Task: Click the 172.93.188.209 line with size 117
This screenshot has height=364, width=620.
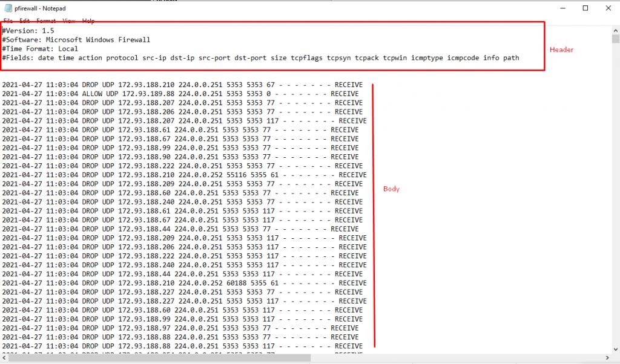Action: point(184,238)
